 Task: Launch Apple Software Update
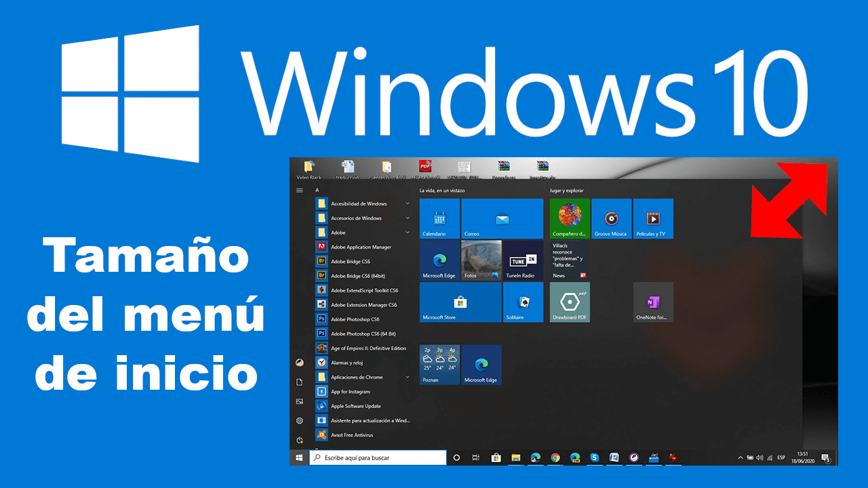(x=363, y=406)
